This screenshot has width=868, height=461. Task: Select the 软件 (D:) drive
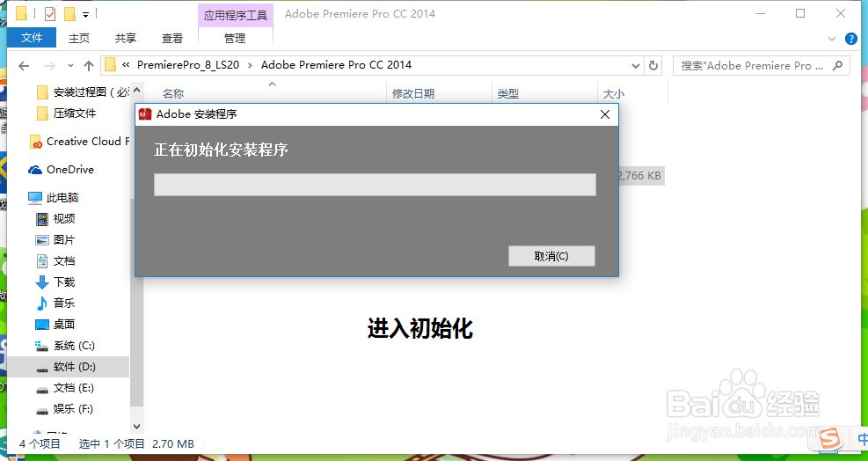coord(65,367)
